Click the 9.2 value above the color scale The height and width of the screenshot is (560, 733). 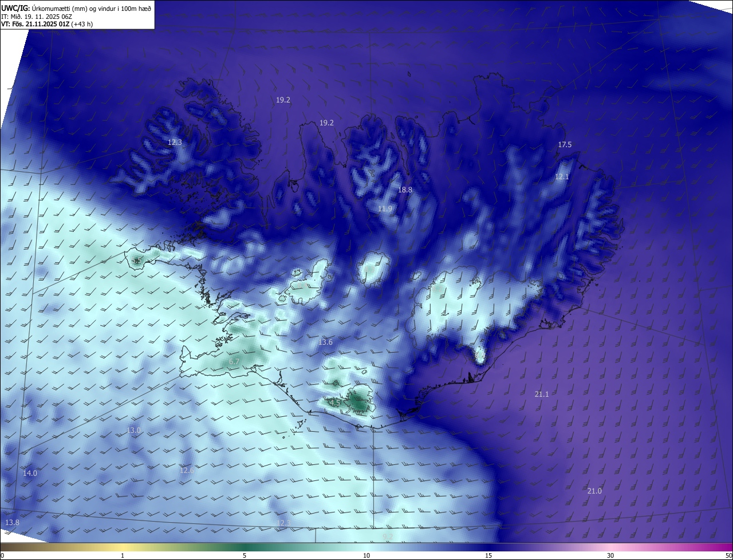388,537
